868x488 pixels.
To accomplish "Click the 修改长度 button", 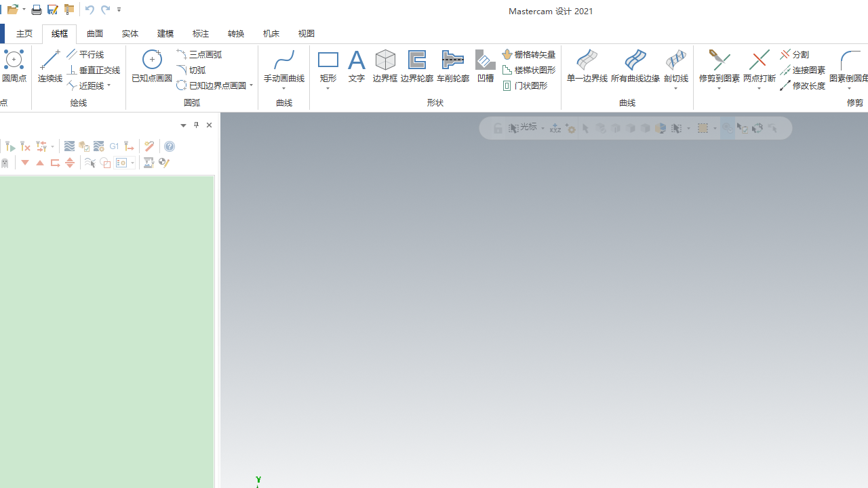I will (x=803, y=85).
